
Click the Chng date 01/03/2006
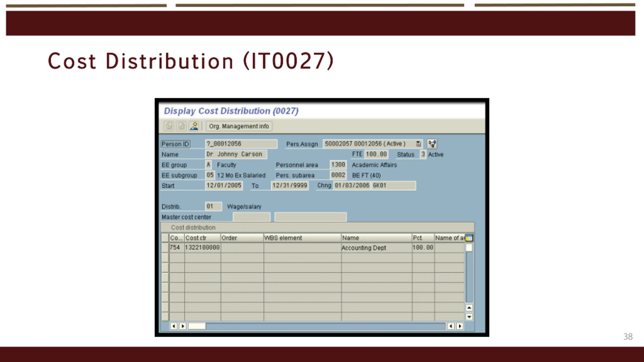coord(352,186)
